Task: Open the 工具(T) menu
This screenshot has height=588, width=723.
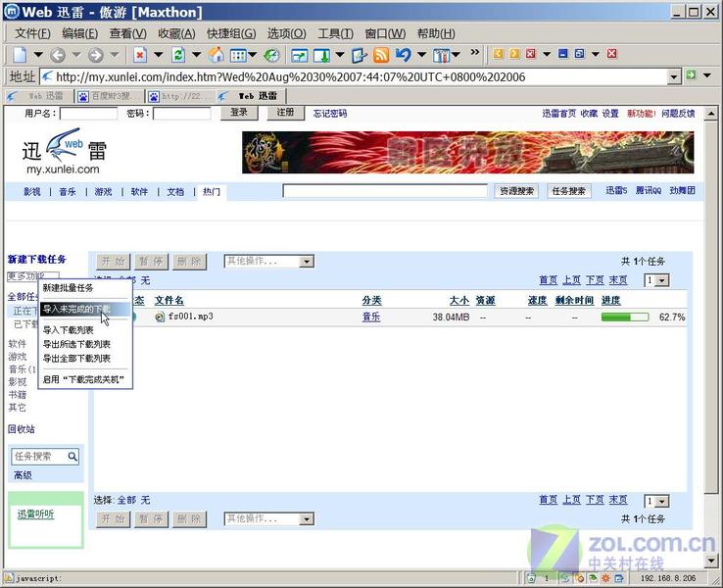Action: (x=336, y=33)
